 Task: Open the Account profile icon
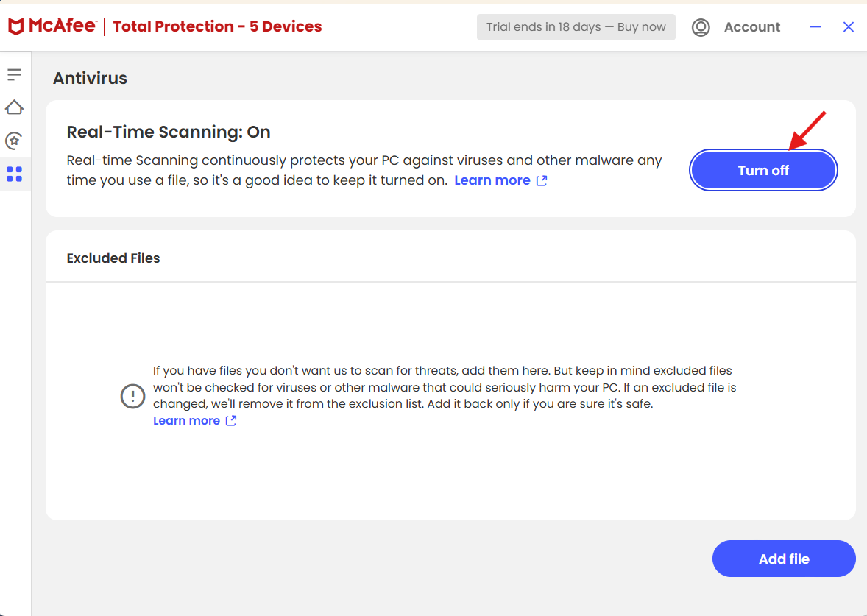pos(701,27)
